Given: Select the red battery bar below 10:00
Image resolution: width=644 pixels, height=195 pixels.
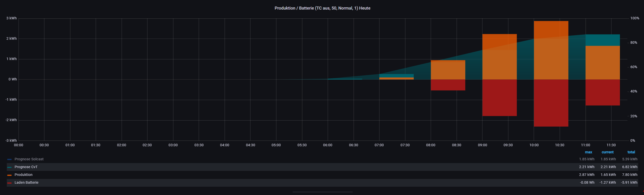Looking at the screenshot, I should (551, 103).
